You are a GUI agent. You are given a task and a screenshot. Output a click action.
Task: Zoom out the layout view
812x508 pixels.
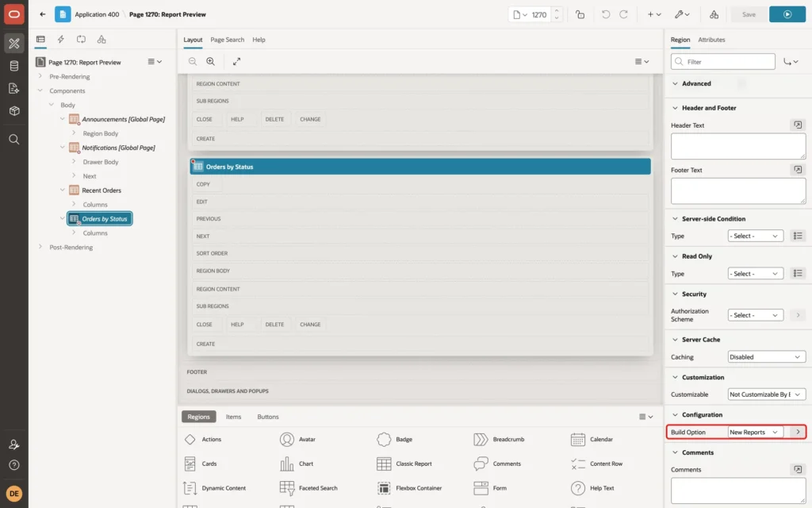[x=192, y=61]
